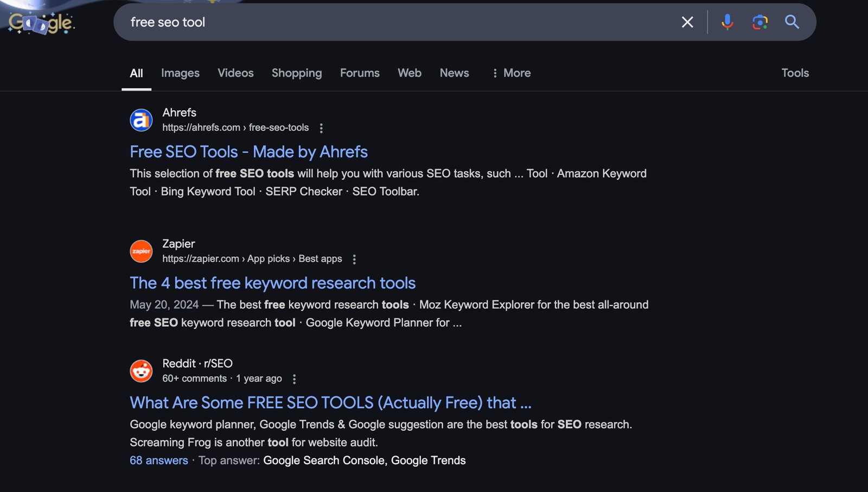Open 'Free SEO Tools - Made by Ahrefs' result

coord(248,152)
